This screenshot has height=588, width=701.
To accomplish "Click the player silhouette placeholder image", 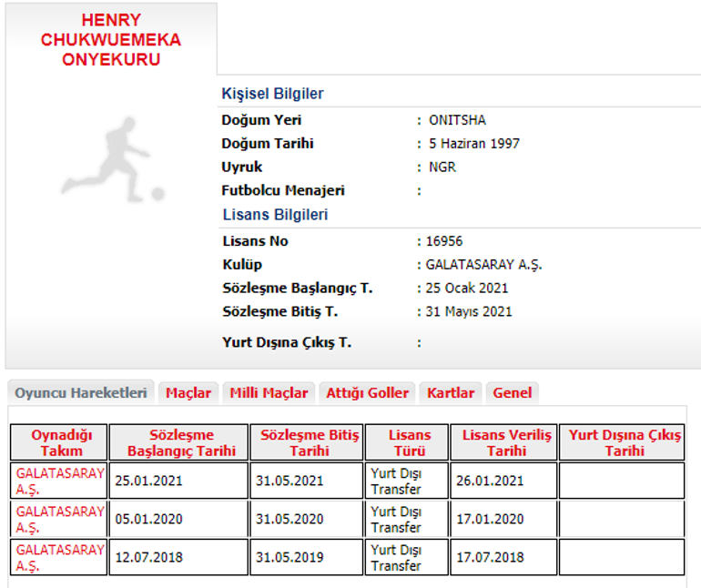I will pos(113,159).
